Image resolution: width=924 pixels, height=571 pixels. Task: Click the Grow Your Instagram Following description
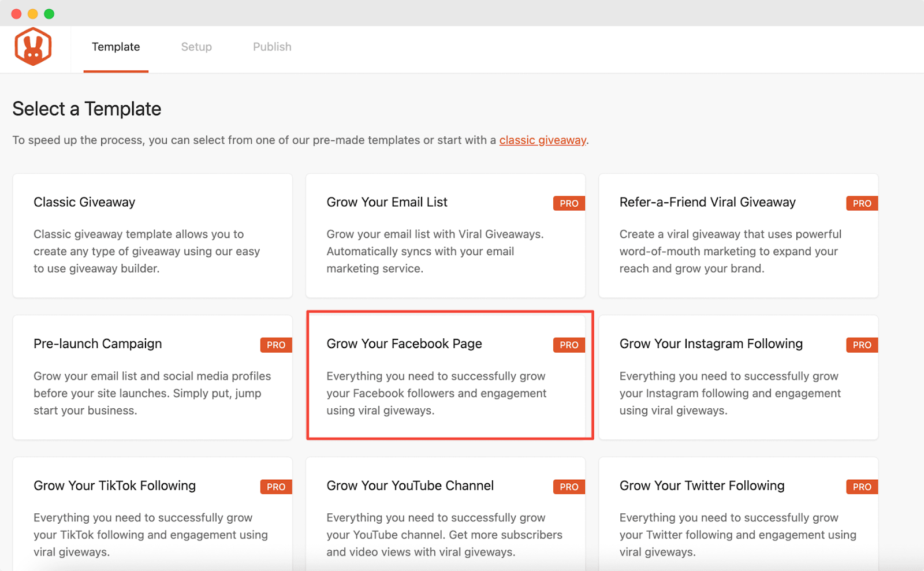(730, 393)
